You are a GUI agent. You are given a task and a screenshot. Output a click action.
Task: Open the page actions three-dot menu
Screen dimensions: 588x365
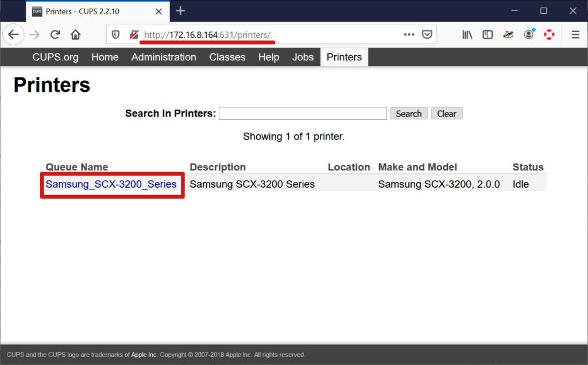(409, 34)
